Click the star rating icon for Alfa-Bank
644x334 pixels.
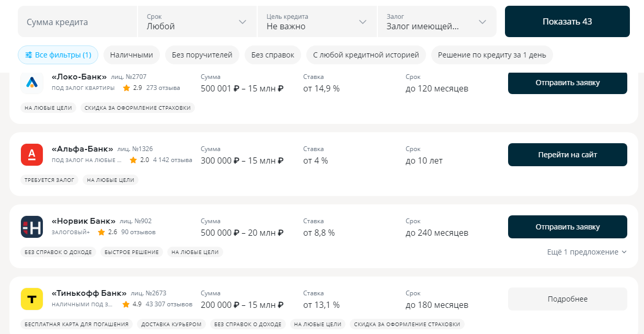click(x=133, y=160)
